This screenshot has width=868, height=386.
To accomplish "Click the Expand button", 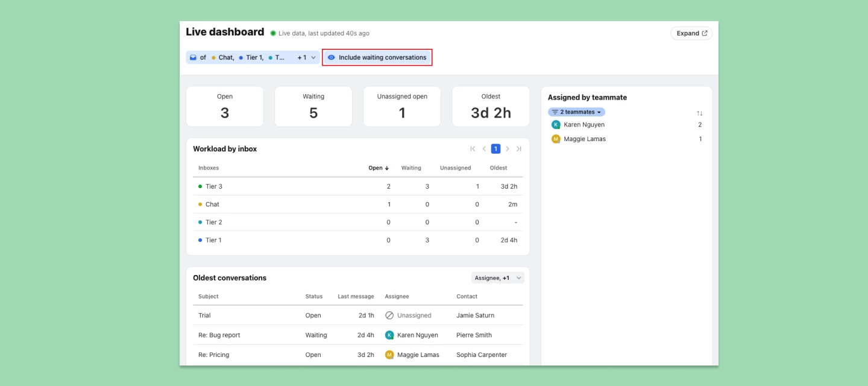I will pyautogui.click(x=691, y=33).
